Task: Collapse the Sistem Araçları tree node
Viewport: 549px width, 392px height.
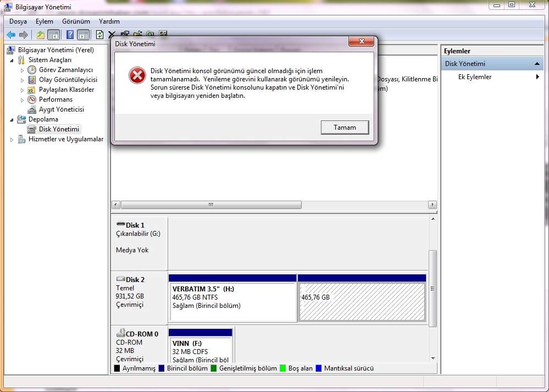Action: [x=12, y=60]
